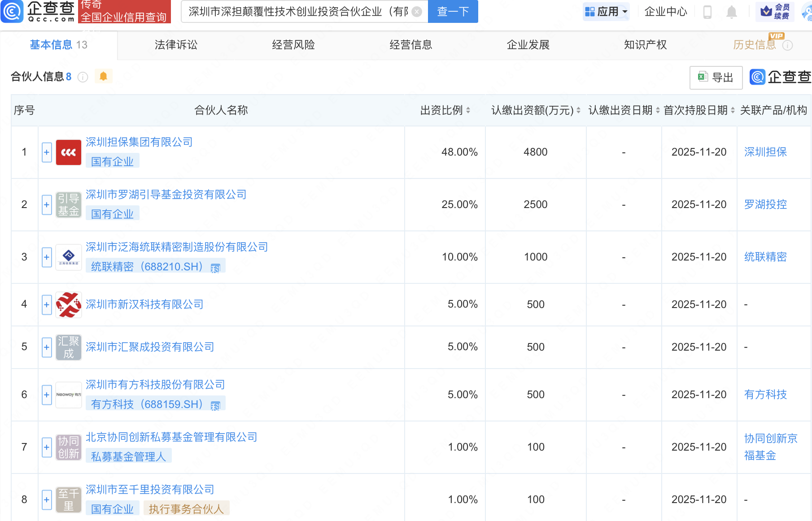Open notifications bell in top header
The width and height of the screenshot is (812, 521).
click(x=731, y=12)
